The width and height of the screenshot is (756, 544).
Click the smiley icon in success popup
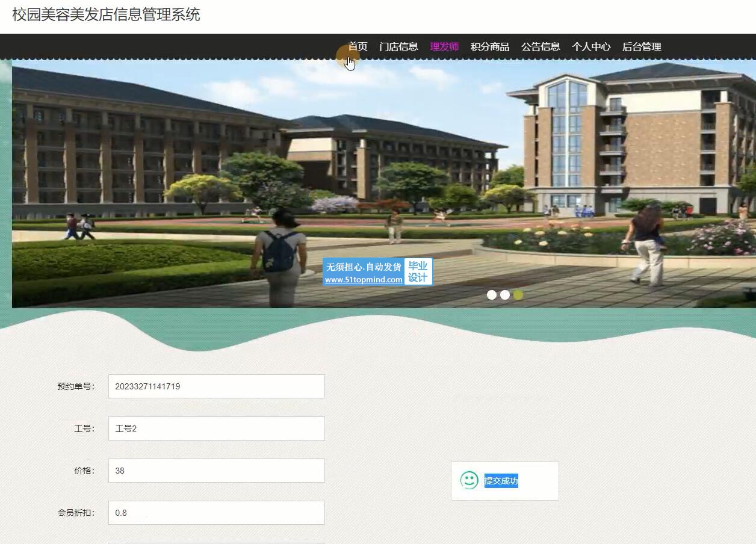(x=469, y=480)
